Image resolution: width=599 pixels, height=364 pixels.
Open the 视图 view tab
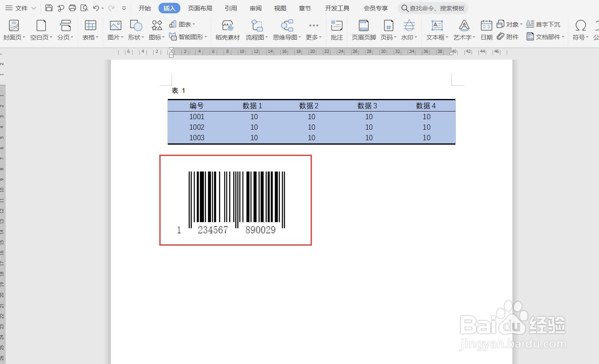pyautogui.click(x=280, y=8)
